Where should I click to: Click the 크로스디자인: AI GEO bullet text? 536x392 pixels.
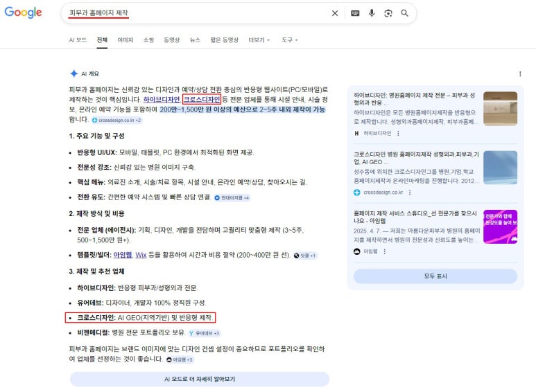coord(145,318)
